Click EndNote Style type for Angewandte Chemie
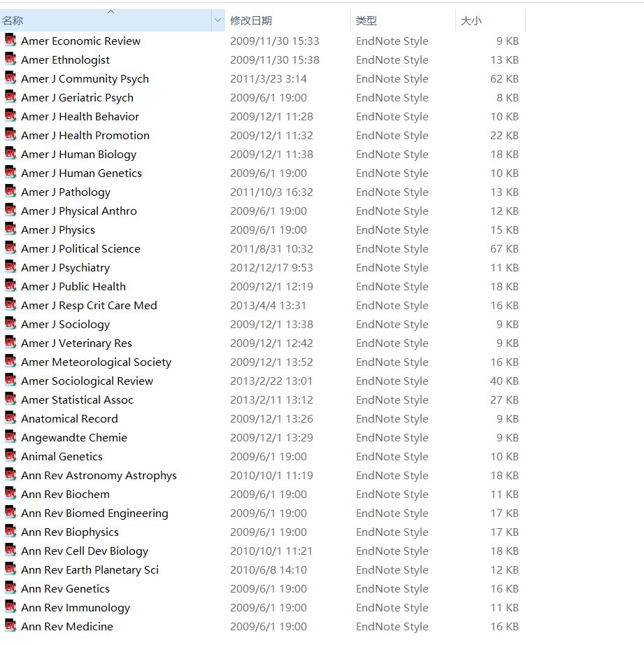 click(392, 437)
